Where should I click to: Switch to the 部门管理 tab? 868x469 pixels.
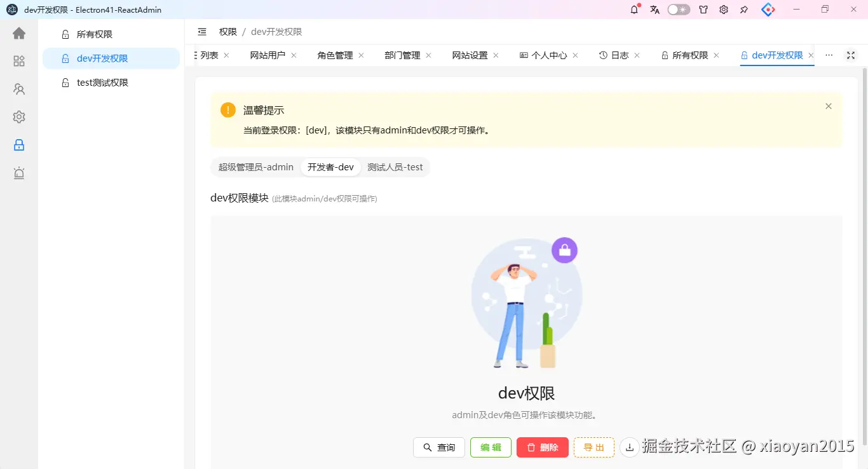click(402, 55)
